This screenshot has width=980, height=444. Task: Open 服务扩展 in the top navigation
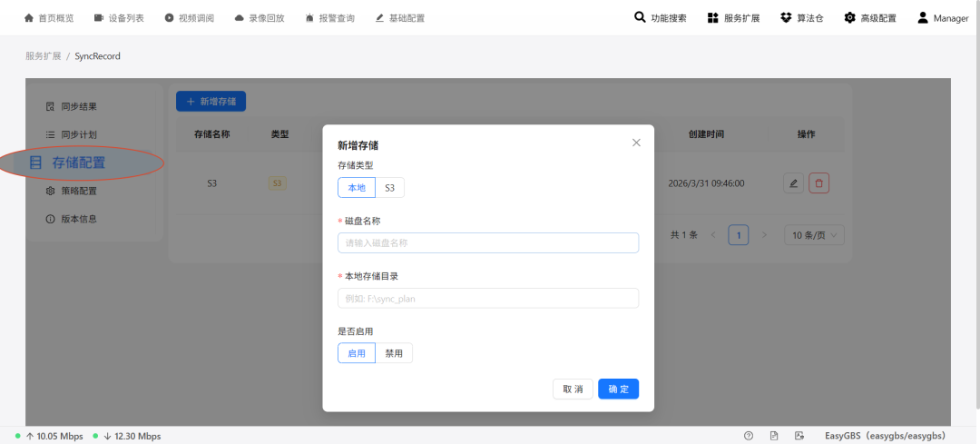pyautogui.click(x=733, y=18)
